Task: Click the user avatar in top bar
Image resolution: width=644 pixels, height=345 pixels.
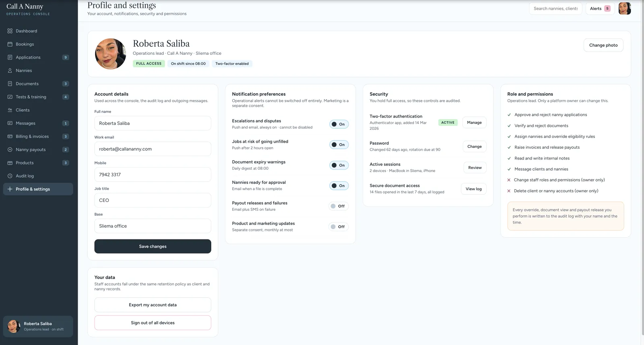Action: [625, 8]
